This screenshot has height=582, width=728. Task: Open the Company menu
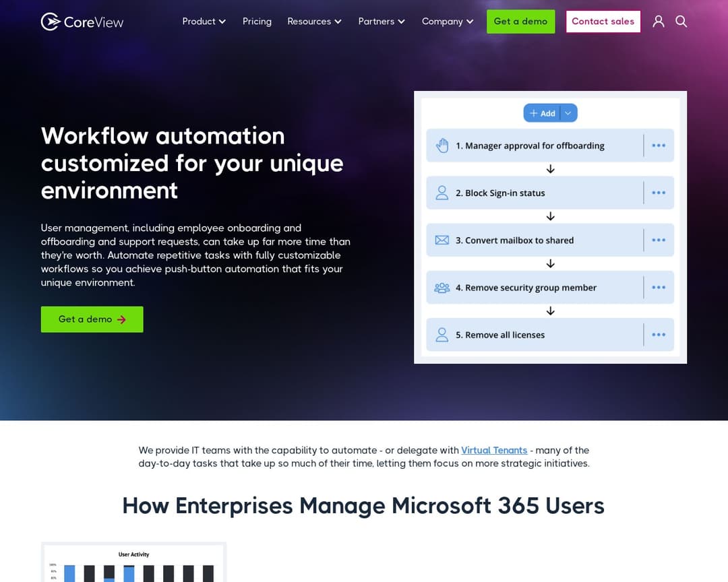pos(448,22)
